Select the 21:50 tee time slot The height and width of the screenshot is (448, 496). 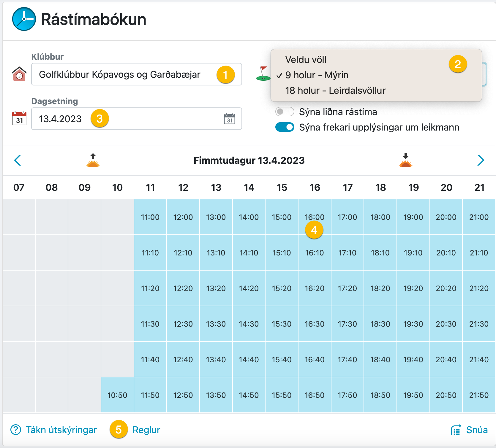479,395
